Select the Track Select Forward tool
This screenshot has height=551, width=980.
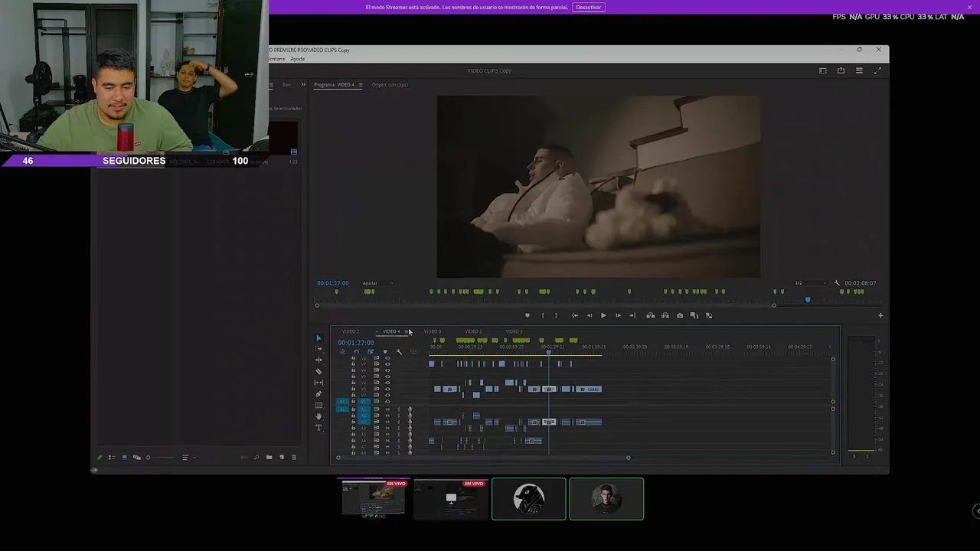click(x=319, y=349)
